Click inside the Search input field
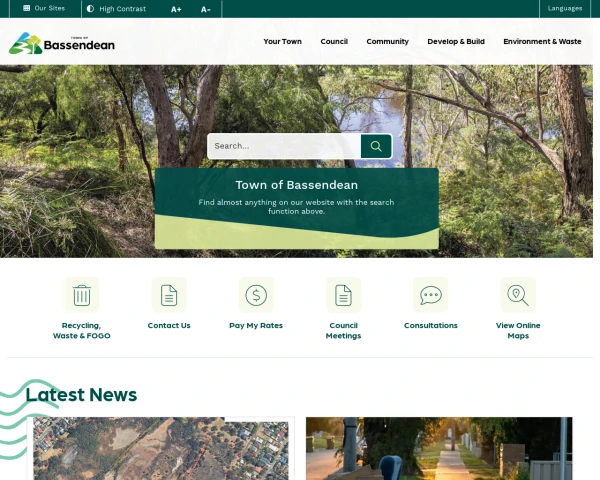 (284, 146)
